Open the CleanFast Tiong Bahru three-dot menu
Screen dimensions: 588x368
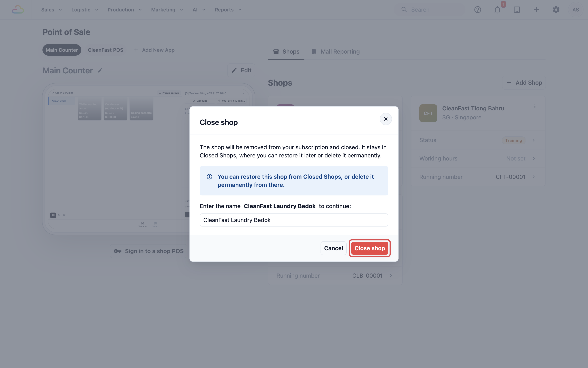coord(535,106)
